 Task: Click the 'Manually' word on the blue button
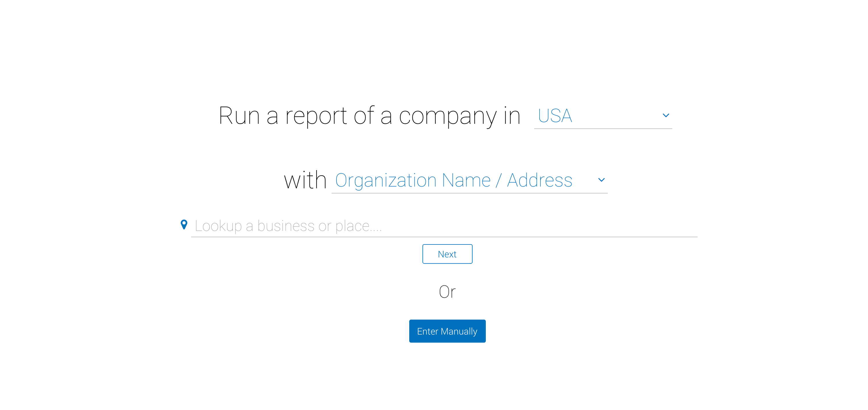pos(459,331)
